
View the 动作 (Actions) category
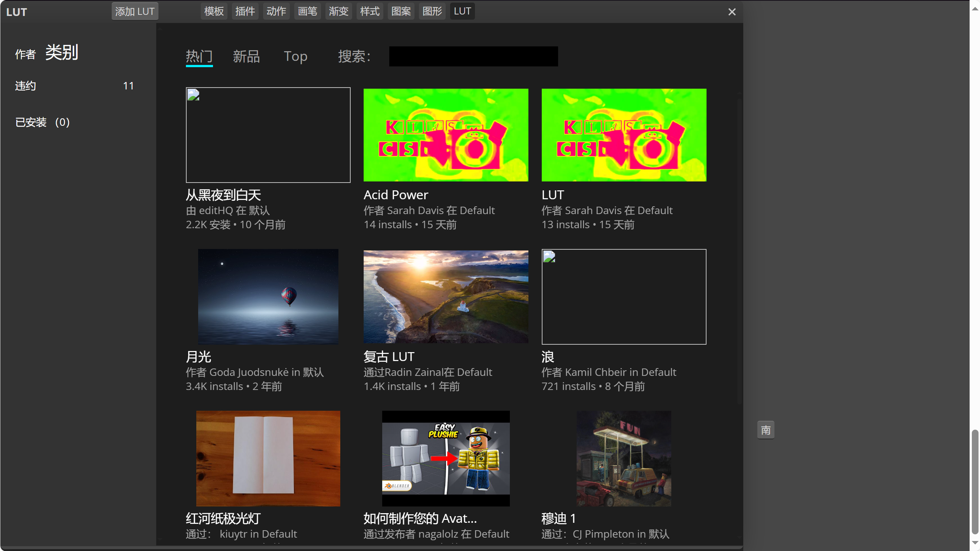276,11
